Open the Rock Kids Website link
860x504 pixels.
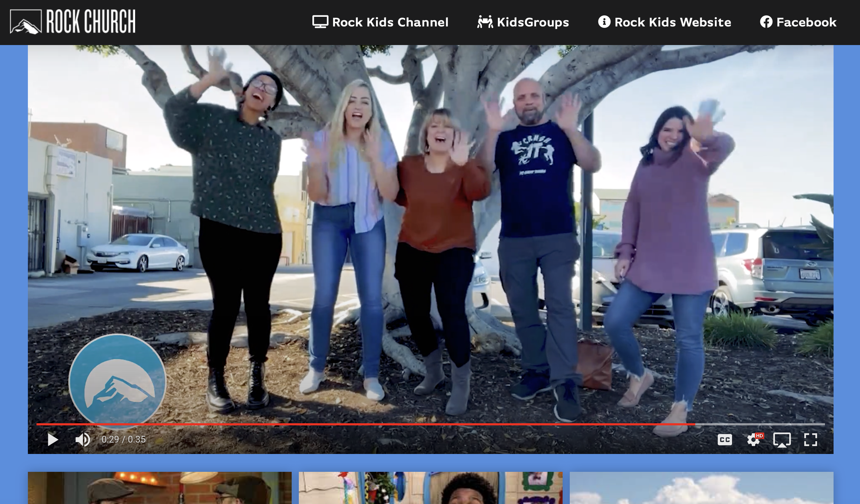(x=673, y=22)
